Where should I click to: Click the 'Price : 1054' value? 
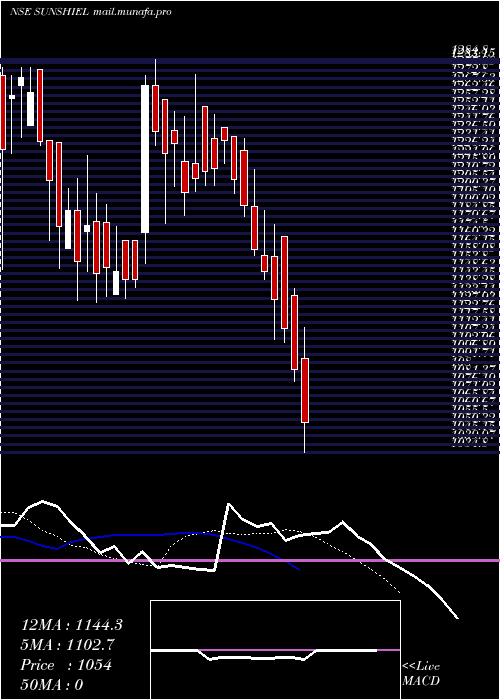click(x=66, y=665)
